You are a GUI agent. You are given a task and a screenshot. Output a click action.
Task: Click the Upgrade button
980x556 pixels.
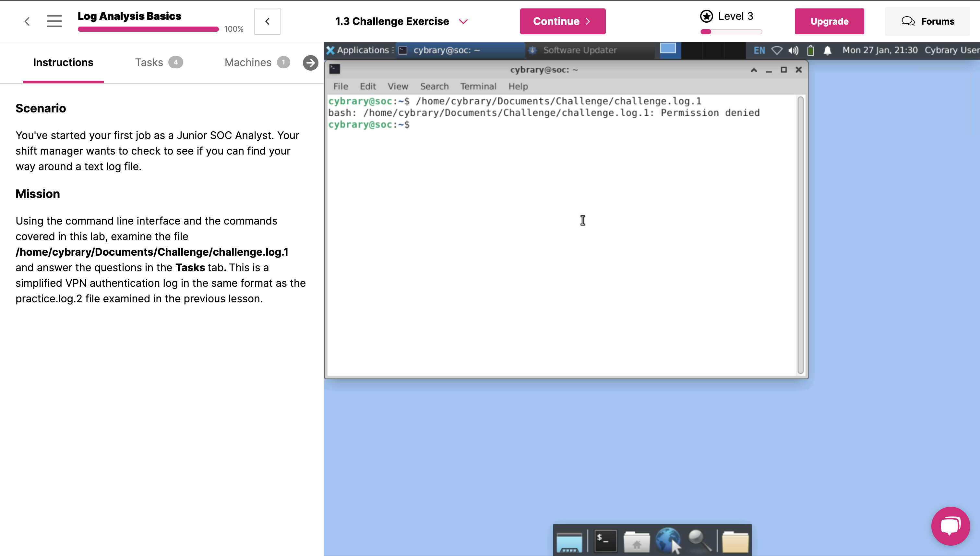(x=829, y=21)
